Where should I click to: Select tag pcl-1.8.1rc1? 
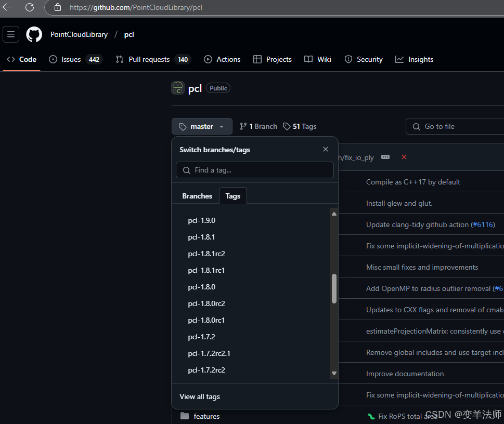(x=206, y=271)
